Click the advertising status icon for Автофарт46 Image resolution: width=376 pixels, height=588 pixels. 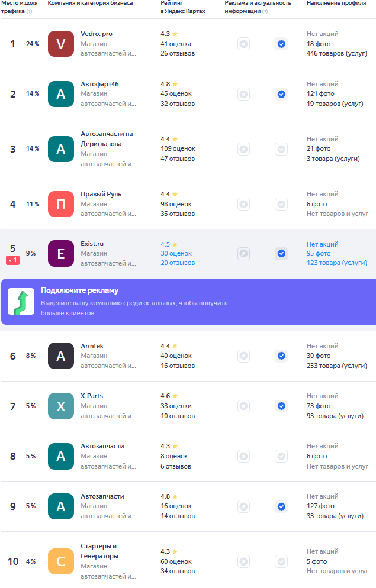[243, 94]
